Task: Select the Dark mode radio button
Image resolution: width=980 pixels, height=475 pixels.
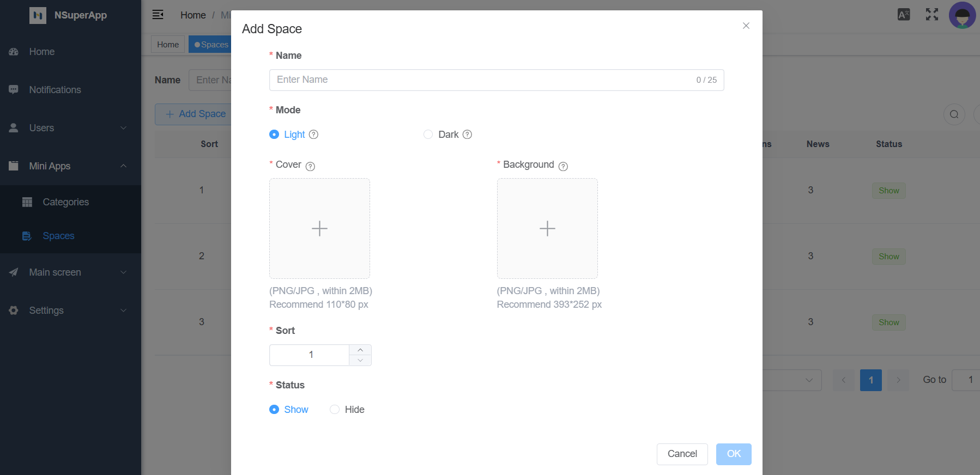Action: (x=428, y=135)
